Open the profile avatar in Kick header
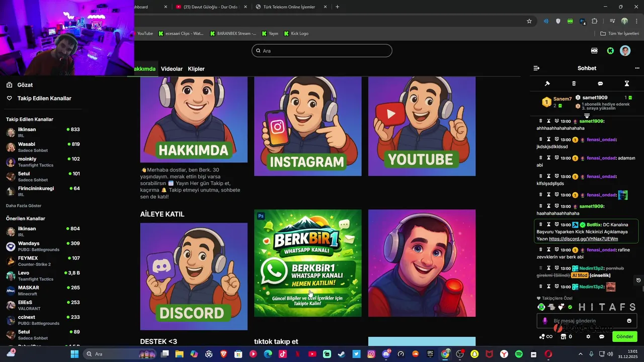The width and height of the screenshot is (644, 362). [x=625, y=51]
